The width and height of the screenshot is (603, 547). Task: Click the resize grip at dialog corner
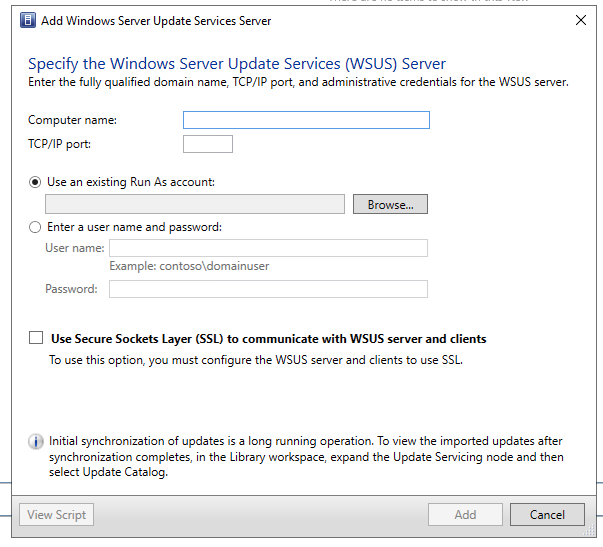(x=590, y=531)
